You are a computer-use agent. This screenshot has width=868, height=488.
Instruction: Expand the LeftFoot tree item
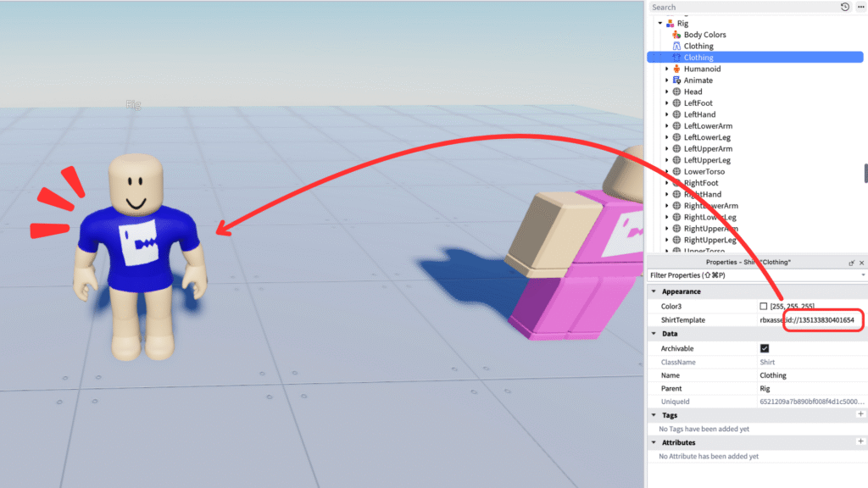tap(667, 103)
